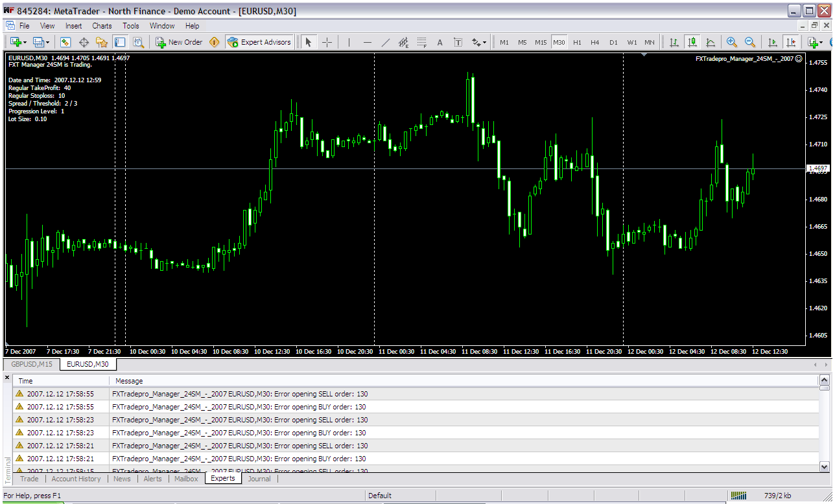Screen dimensions: 835x504
Task: Switch to GBPUSD,M15 chart tab
Action: point(32,364)
